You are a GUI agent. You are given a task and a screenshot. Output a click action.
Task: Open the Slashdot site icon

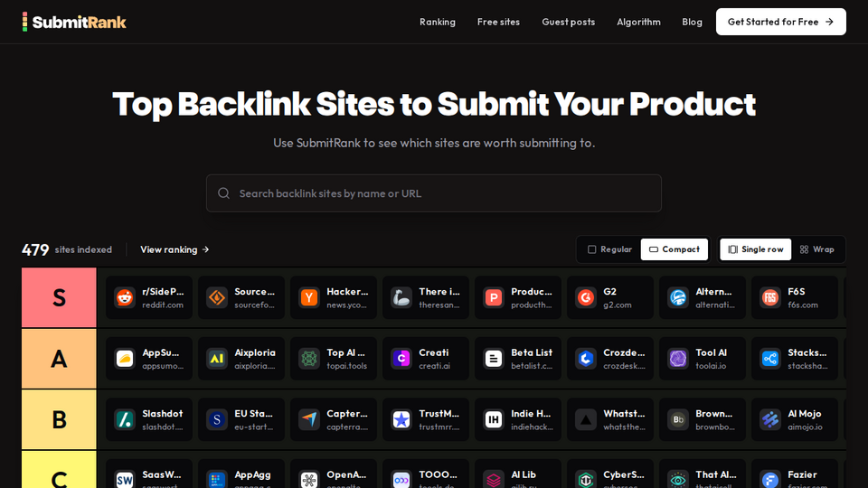click(x=125, y=419)
